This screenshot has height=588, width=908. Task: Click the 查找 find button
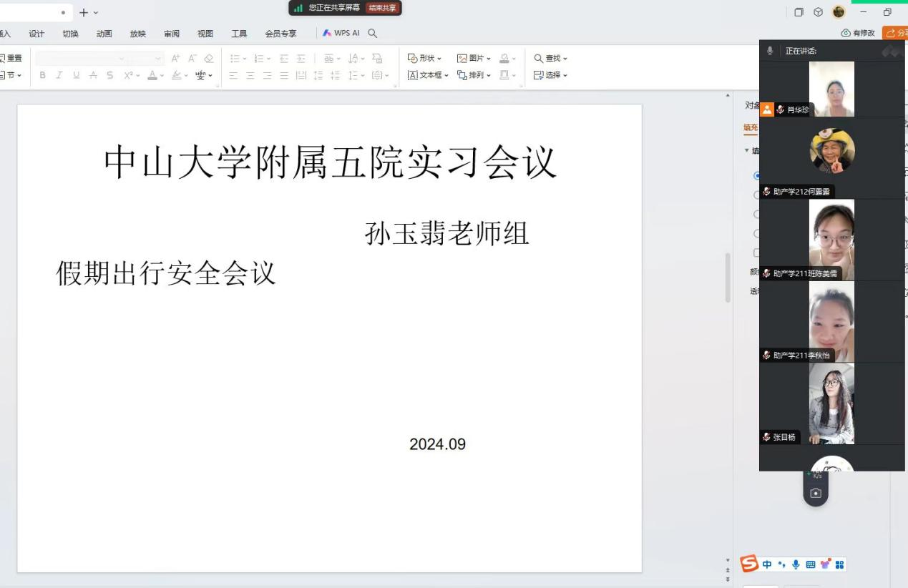[550, 59]
